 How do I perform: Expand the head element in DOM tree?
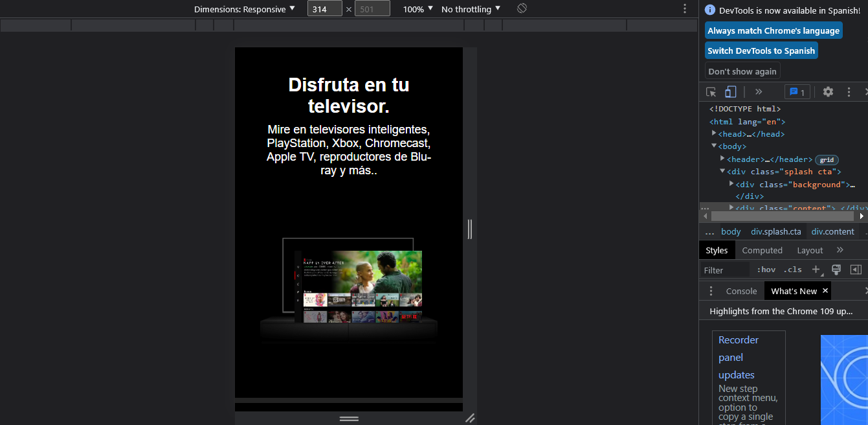(x=713, y=133)
